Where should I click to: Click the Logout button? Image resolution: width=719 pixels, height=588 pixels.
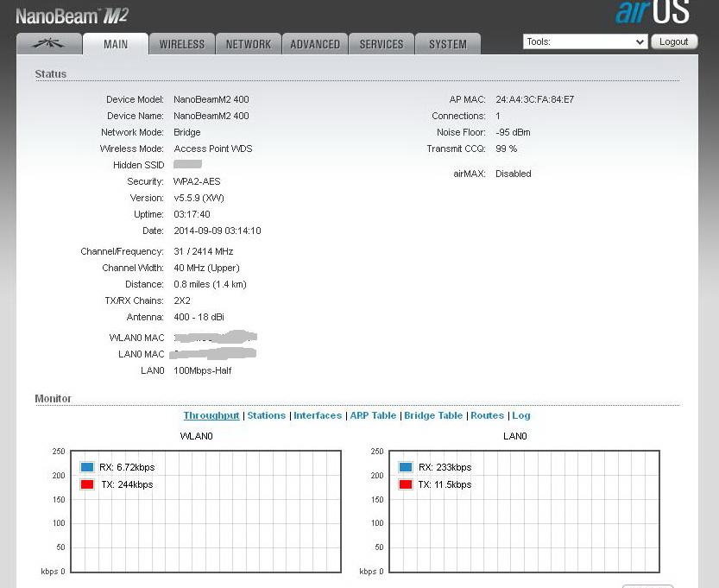pyautogui.click(x=673, y=41)
